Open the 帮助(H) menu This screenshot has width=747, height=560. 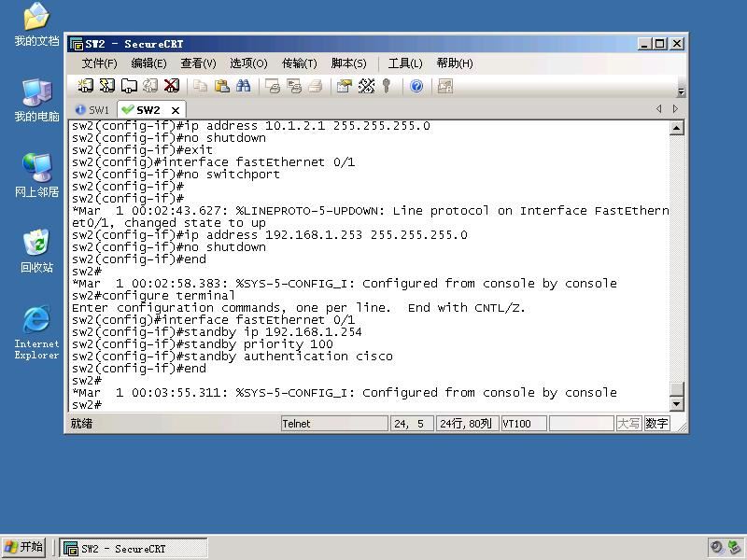point(455,63)
